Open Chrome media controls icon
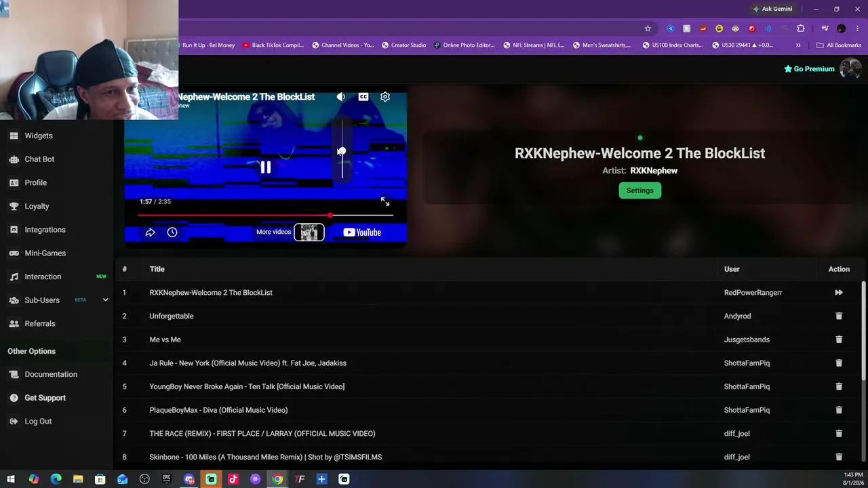Image resolution: width=868 pixels, height=488 pixels. click(825, 28)
